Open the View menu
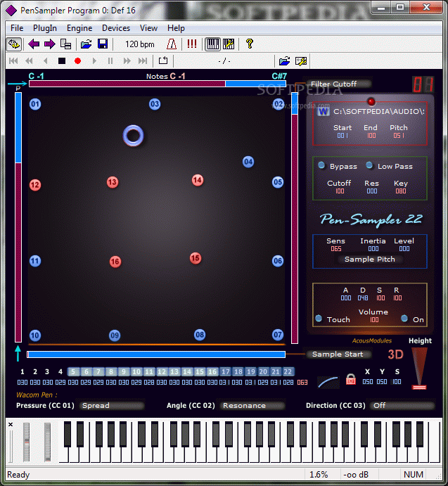 [x=148, y=28]
